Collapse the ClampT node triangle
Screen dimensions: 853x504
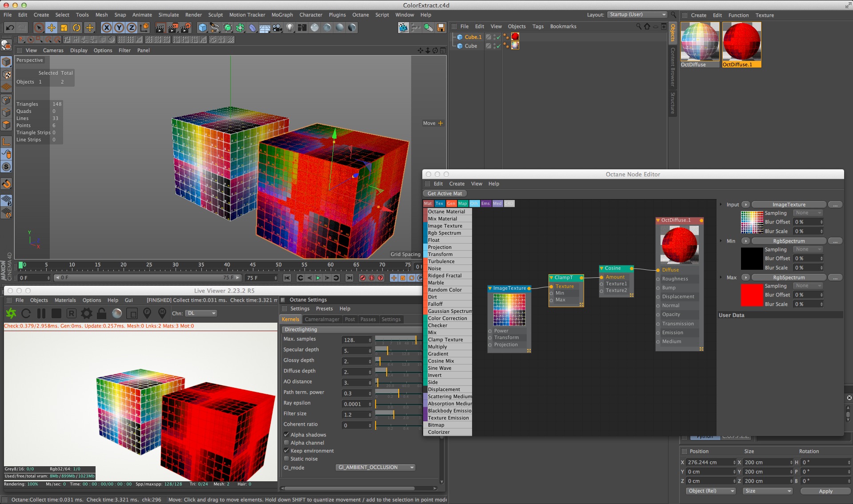[552, 278]
